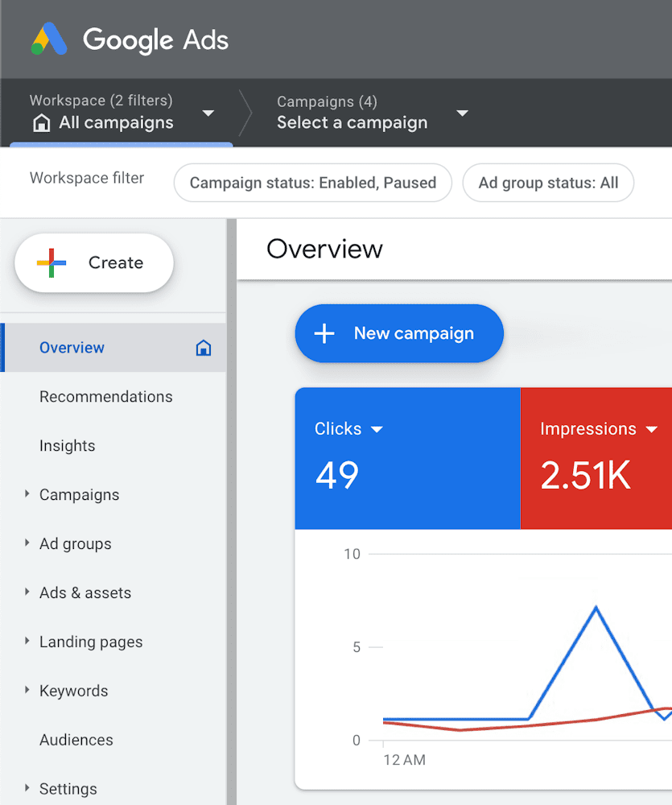The height and width of the screenshot is (805, 672).
Task: Click the 49 clicks value
Action: click(x=336, y=476)
